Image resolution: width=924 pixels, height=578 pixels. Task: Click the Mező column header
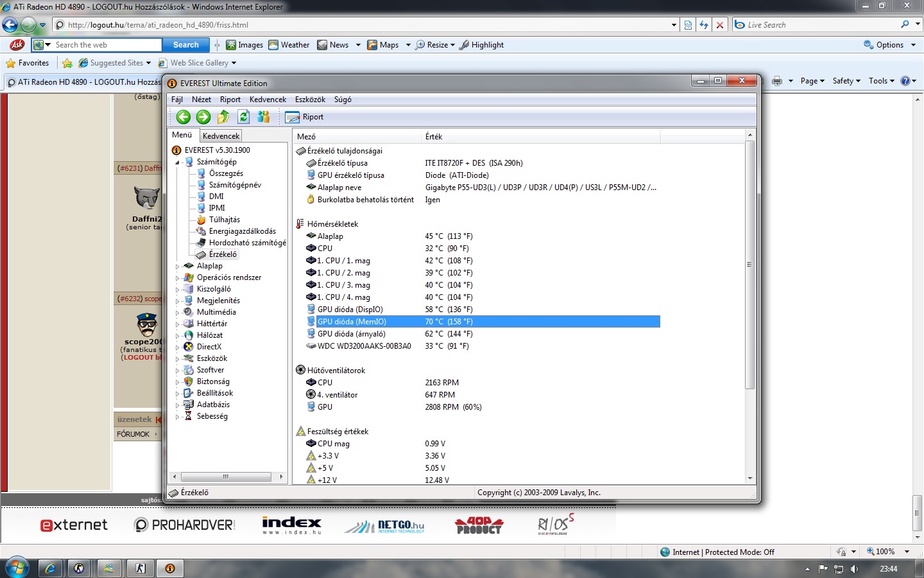tap(357, 137)
